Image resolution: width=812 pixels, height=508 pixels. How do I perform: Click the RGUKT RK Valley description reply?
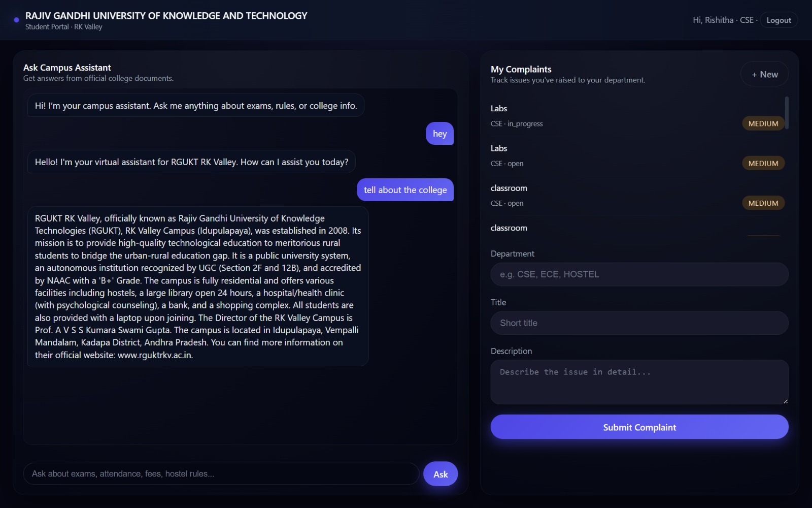tap(198, 287)
